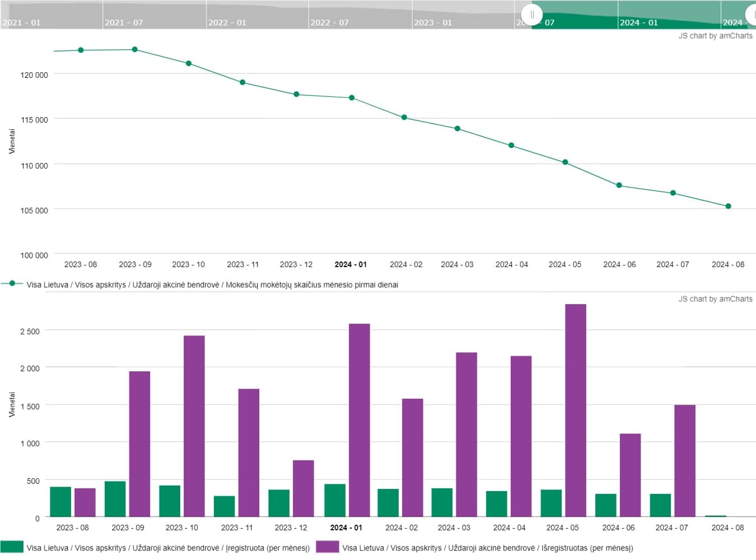Click bold 2024 - 01 label on bar chart axis
Viewport: 756px width, 560px height.
click(x=346, y=528)
